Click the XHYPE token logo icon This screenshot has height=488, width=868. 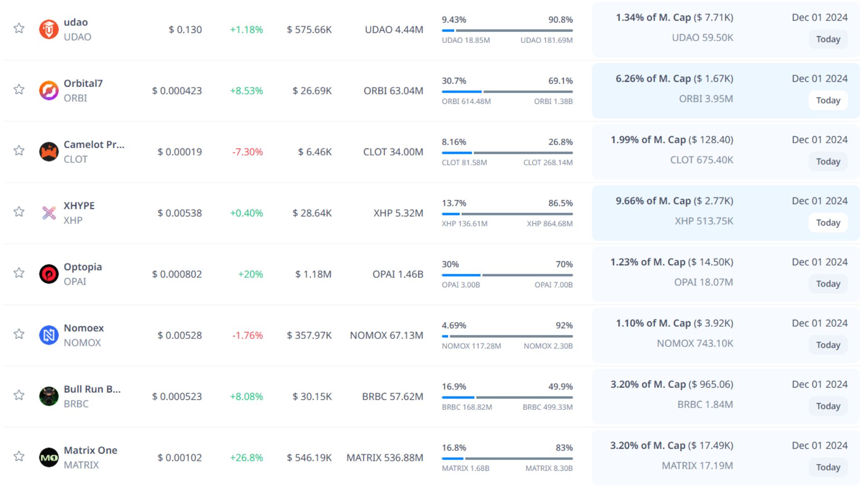(x=49, y=213)
